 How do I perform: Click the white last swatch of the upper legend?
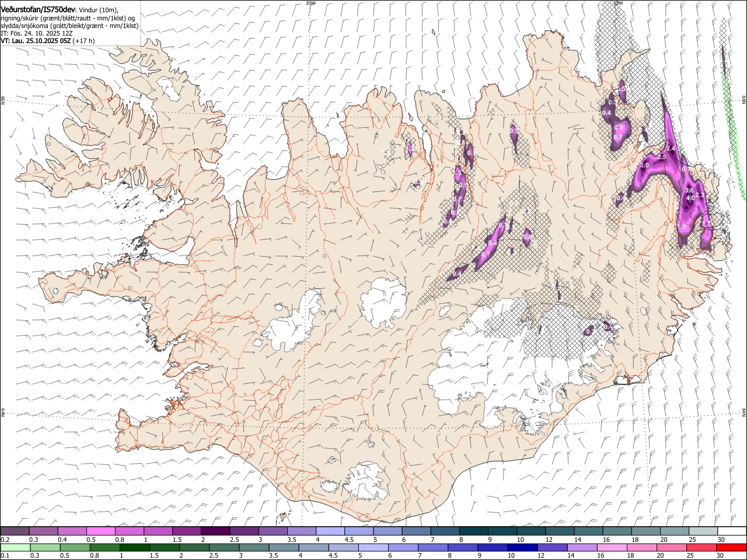click(732, 531)
